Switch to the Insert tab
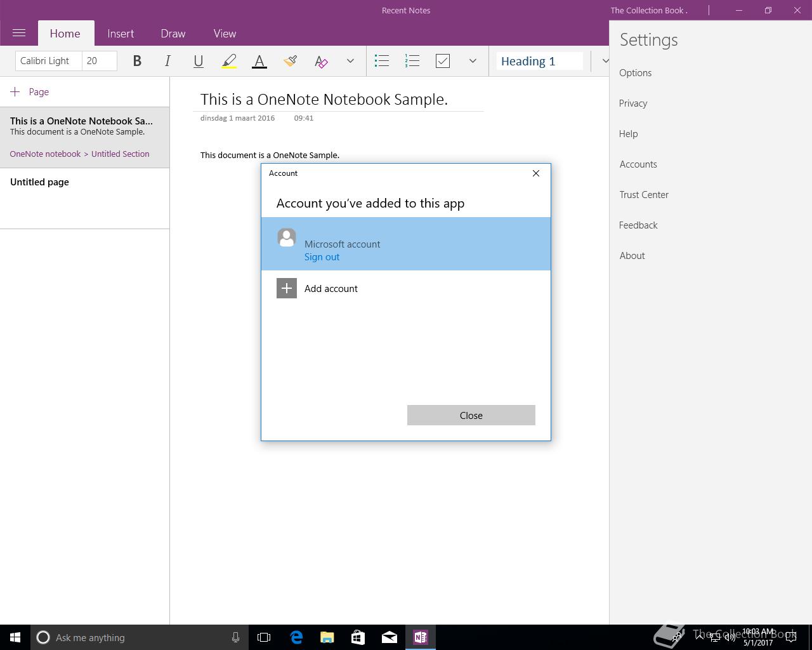This screenshot has height=650, width=812. pos(121,34)
